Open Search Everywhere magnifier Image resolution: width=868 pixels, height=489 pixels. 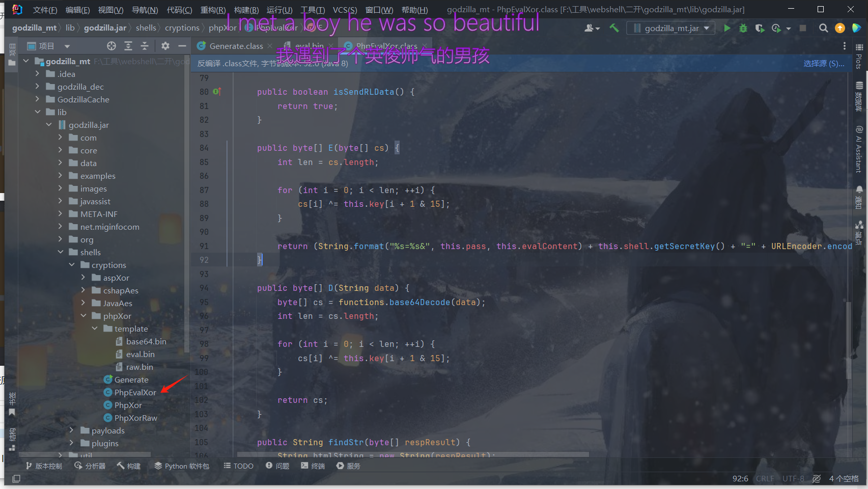(823, 28)
